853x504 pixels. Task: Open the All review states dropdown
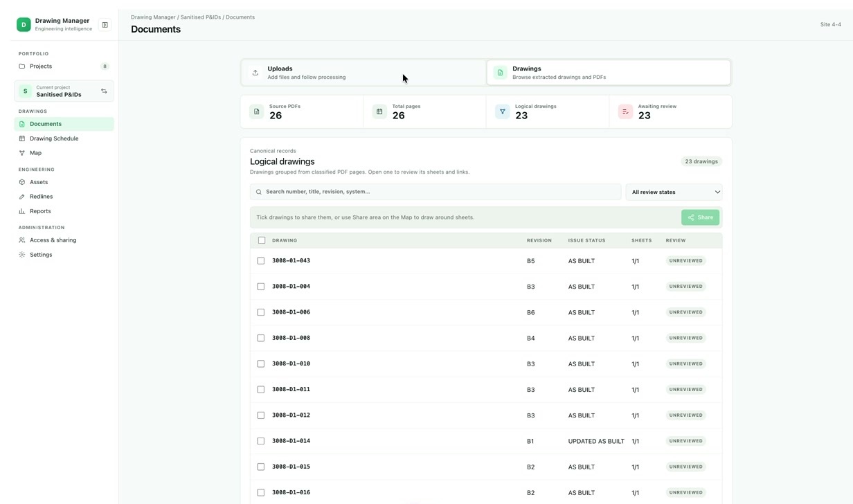(674, 192)
